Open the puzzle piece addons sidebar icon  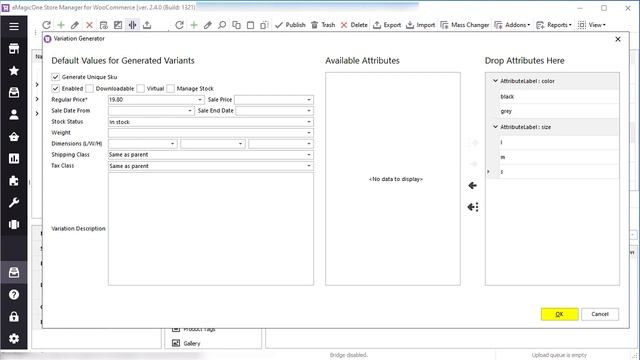(x=14, y=180)
